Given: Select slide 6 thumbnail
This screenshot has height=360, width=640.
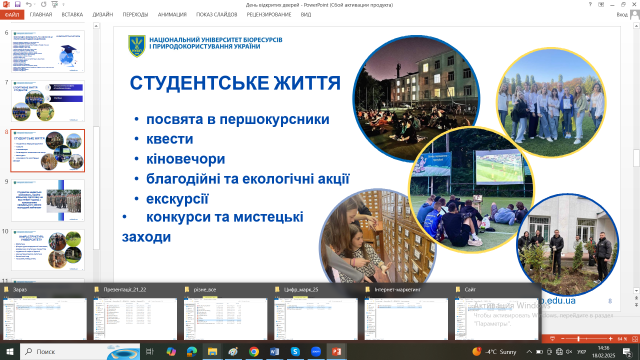Looking at the screenshot, I should [48, 51].
